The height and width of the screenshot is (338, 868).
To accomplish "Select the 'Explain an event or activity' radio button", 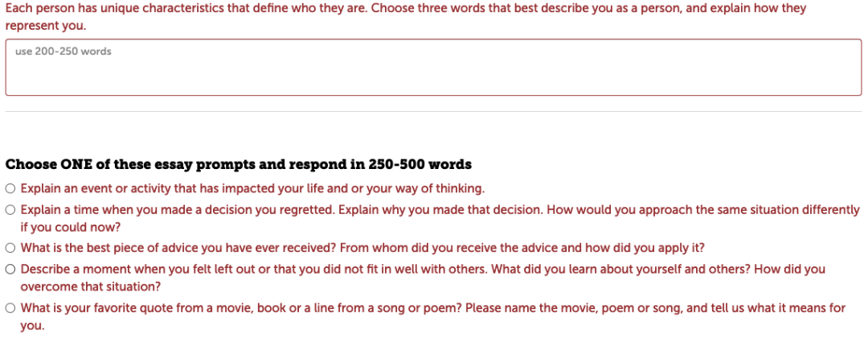I will click(10, 189).
